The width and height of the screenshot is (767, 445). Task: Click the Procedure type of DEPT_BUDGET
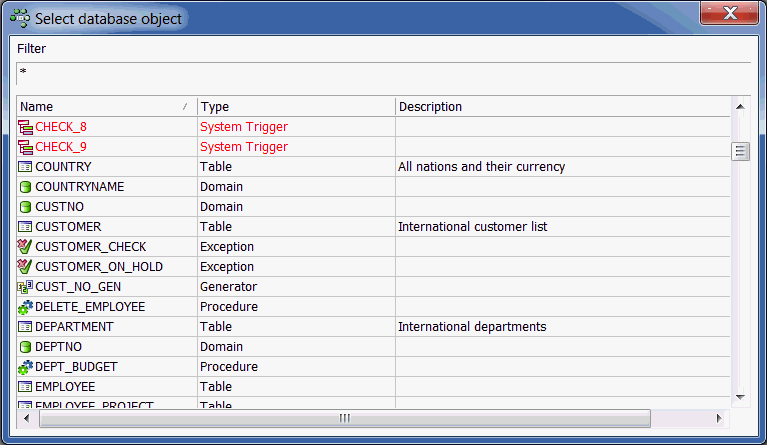pyautogui.click(x=228, y=367)
